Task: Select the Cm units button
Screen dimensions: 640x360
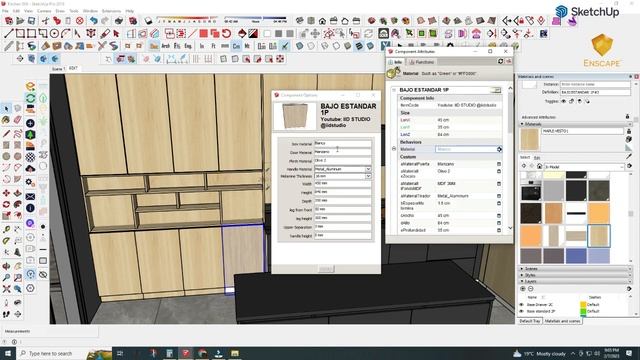Action: [236, 46]
